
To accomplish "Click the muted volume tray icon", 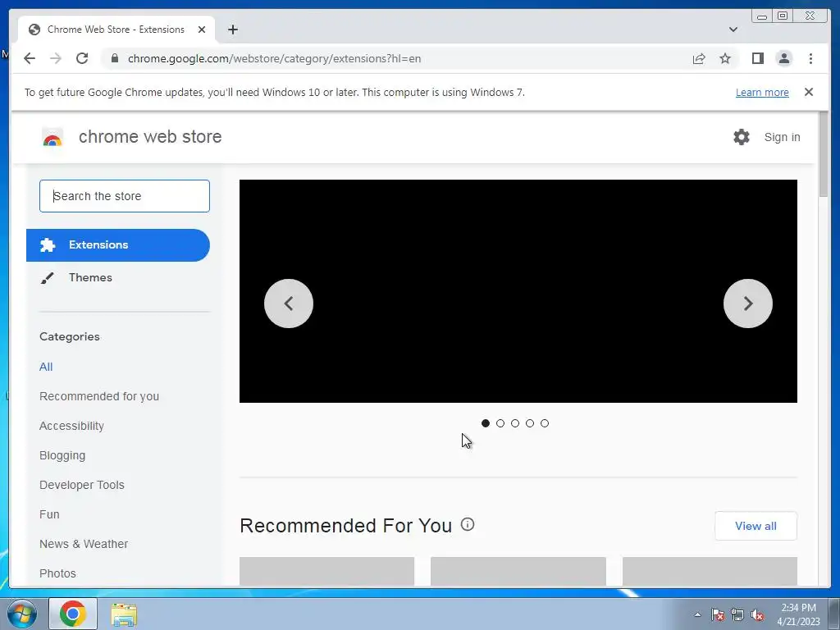I will click(x=757, y=614).
